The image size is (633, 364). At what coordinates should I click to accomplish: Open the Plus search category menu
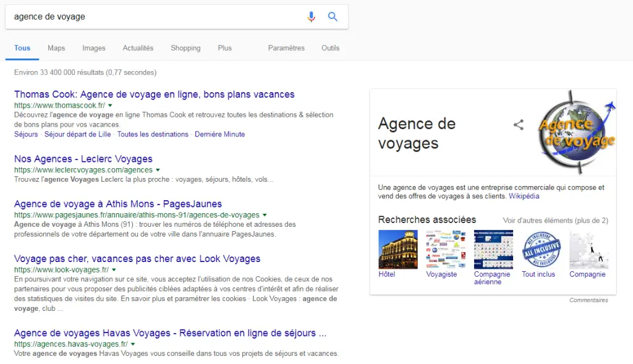[225, 48]
